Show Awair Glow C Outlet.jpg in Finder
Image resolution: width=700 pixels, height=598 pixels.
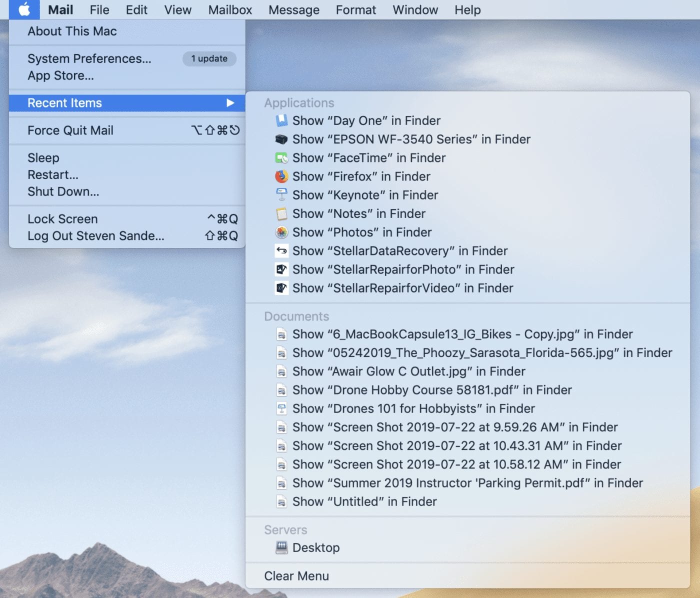pyautogui.click(x=408, y=371)
